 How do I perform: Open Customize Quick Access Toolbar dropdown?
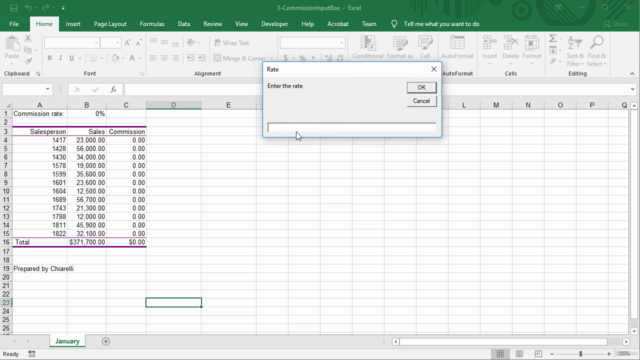point(63,8)
